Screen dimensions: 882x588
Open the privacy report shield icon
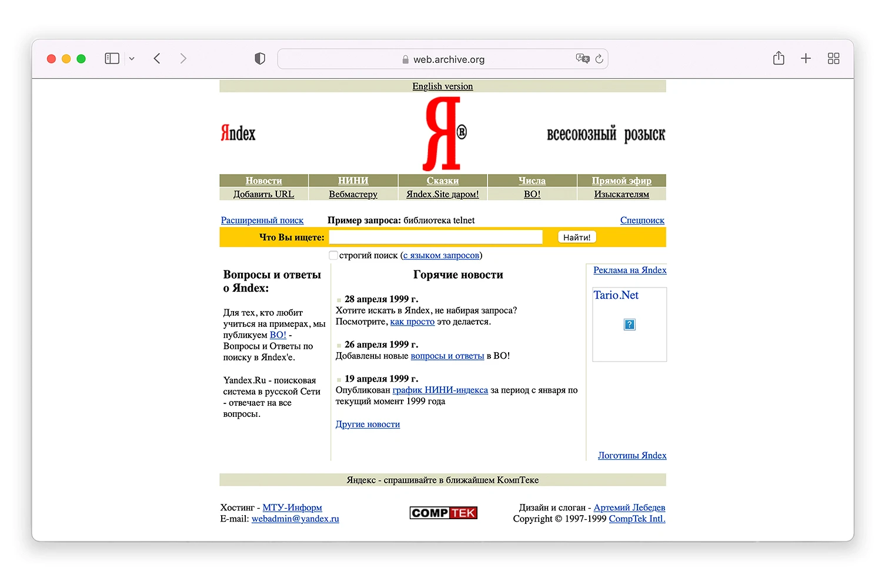tap(260, 59)
